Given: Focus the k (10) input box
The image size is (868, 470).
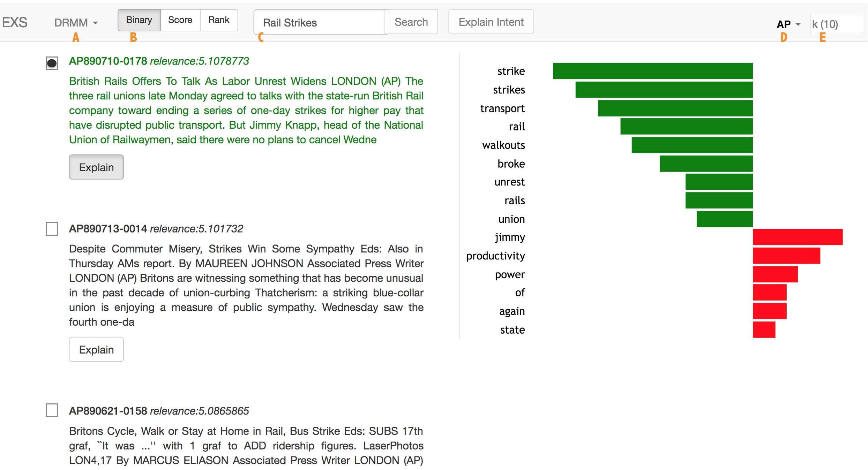Looking at the screenshot, I should tap(836, 24).
